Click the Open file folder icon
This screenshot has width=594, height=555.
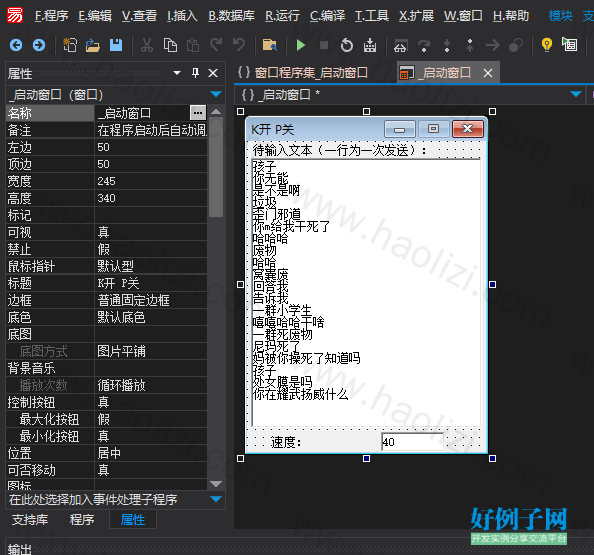point(92,45)
